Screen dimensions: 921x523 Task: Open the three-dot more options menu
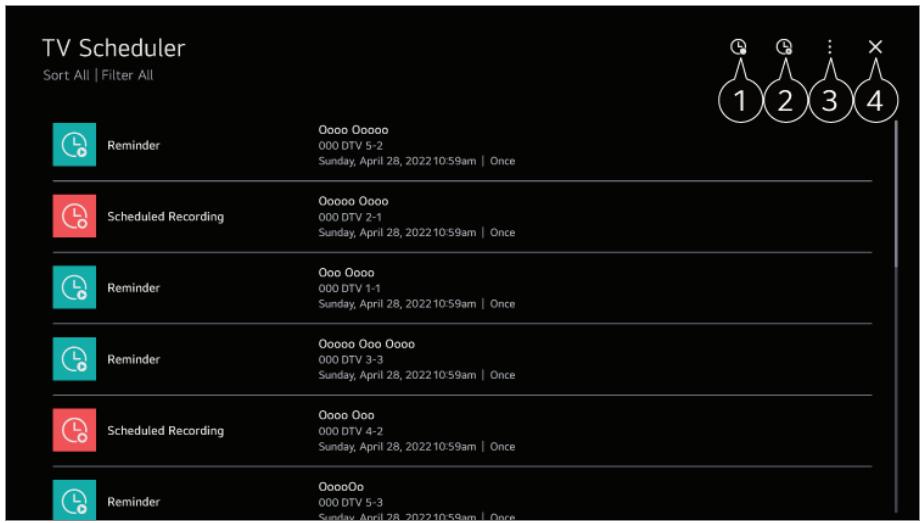coord(829,47)
